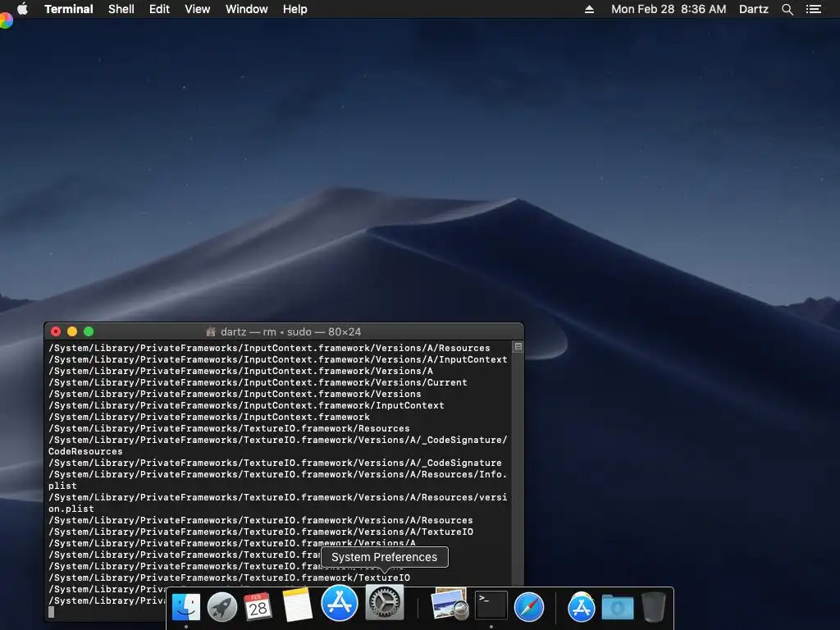Open the Trash in Dock
The image size is (840, 630).
pos(653,606)
